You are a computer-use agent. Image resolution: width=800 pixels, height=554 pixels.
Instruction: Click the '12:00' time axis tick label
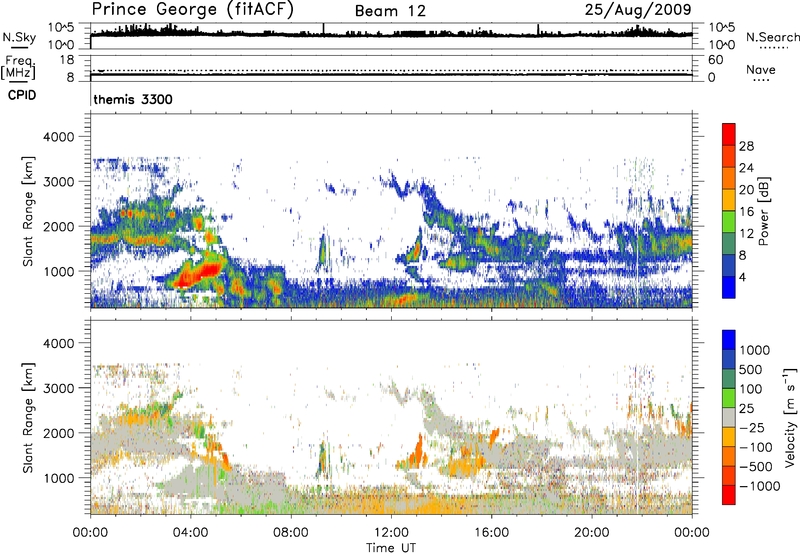click(x=391, y=533)
